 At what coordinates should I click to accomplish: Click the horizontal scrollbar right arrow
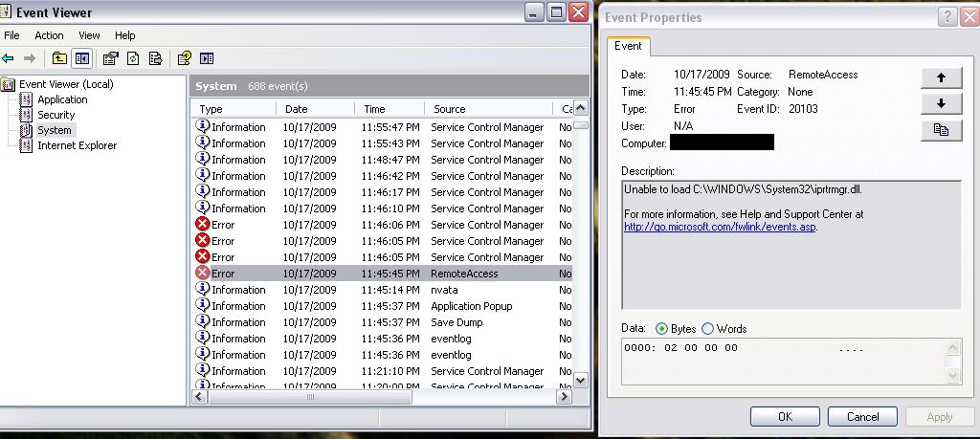pyautogui.click(x=565, y=397)
